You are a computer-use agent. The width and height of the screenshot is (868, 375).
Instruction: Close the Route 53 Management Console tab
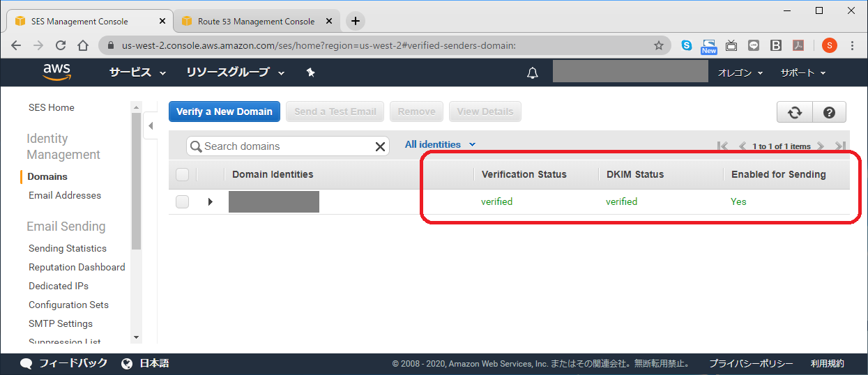[328, 22]
